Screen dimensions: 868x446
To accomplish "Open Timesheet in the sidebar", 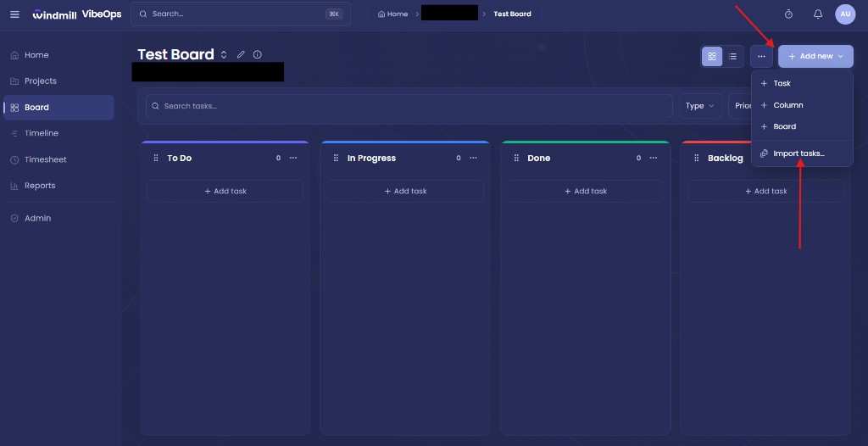I will 58,159.
